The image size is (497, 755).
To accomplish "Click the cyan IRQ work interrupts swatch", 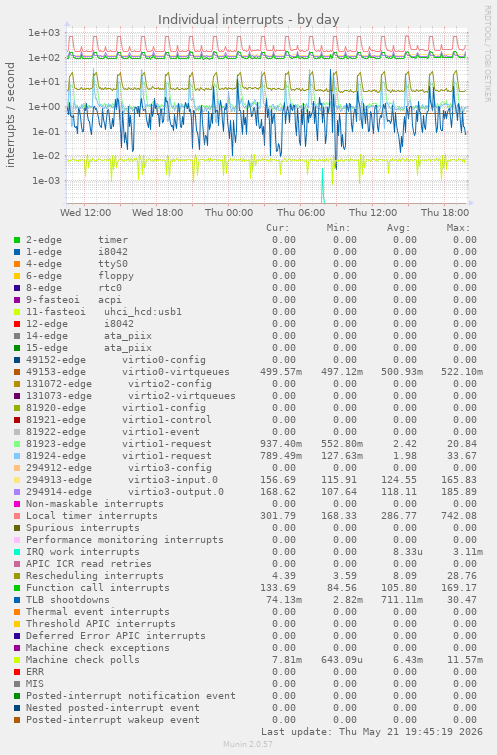I will 17,552.
